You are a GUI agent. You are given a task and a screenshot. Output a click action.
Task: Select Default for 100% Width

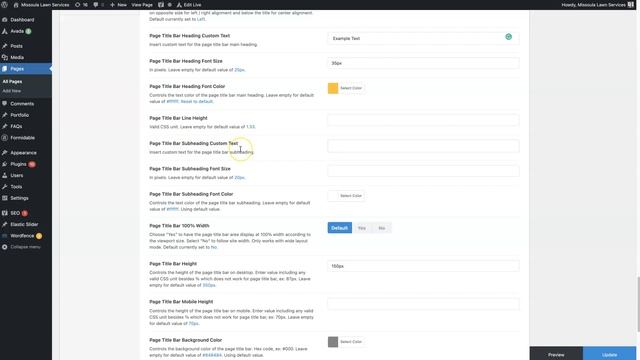[x=340, y=228]
